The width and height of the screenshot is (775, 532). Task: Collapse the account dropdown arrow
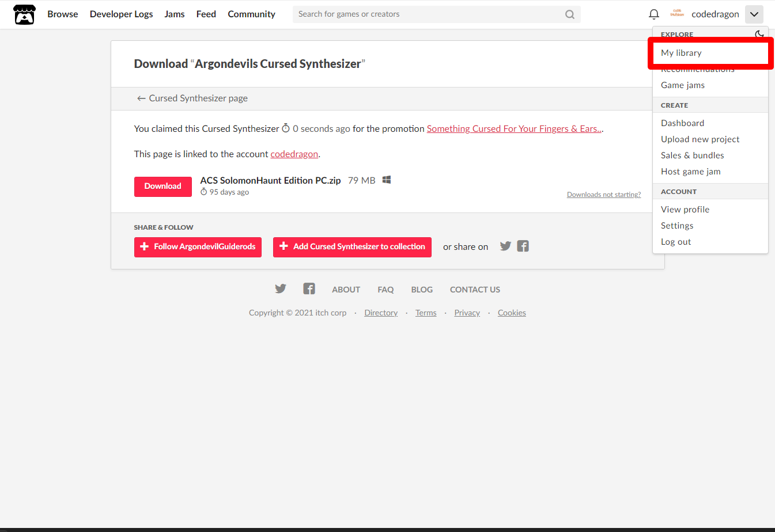point(754,14)
